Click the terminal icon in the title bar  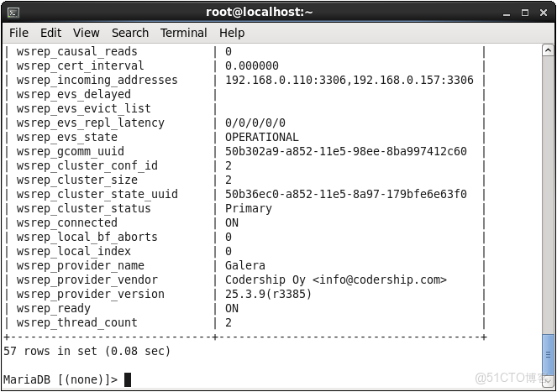tap(13, 12)
